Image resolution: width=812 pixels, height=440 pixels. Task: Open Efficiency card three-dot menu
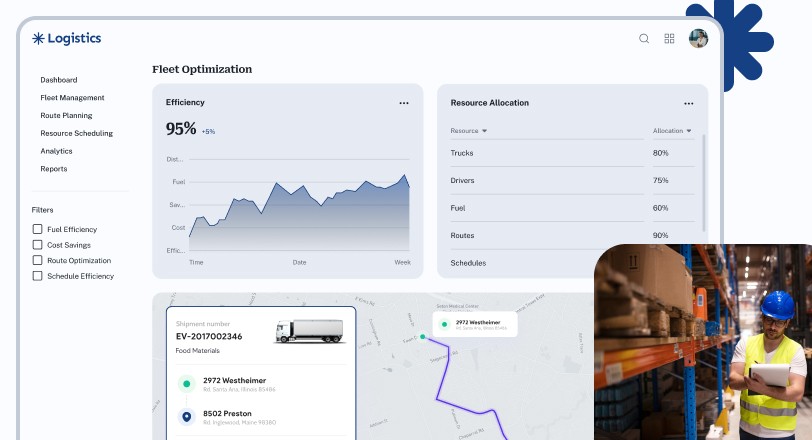[x=404, y=103]
